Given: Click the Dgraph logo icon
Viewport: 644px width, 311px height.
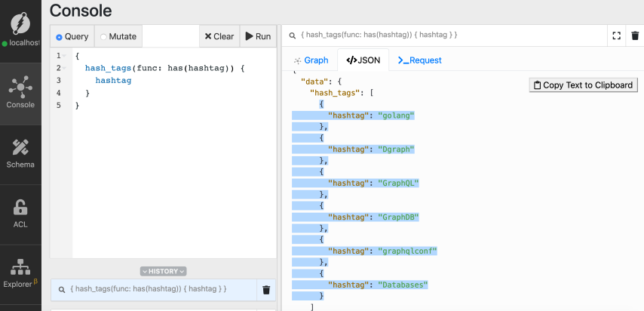Looking at the screenshot, I should pos(20,17).
